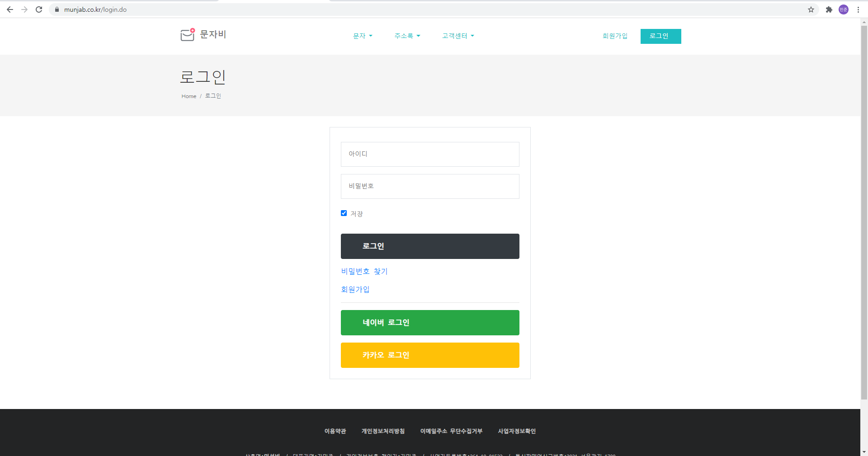The height and width of the screenshot is (456, 868).
Task: Open the browser extensions puzzle icon
Action: click(829, 9)
